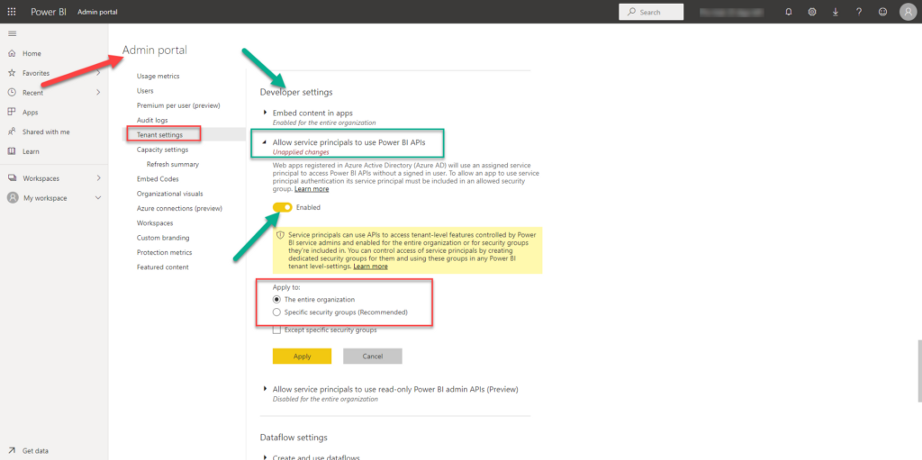
Task: Expand Recent chevron in sidebar
Action: coord(98,92)
